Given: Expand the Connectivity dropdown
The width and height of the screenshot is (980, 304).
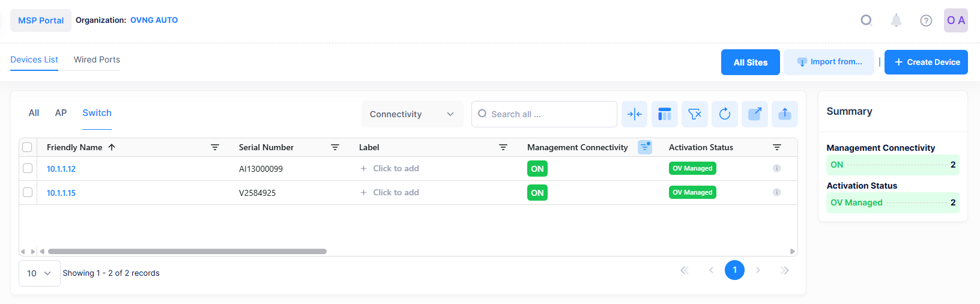Looking at the screenshot, I should click(x=412, y=114).
